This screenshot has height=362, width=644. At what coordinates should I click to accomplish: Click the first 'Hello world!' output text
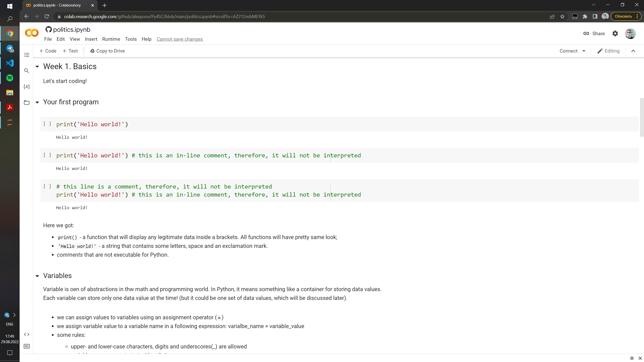(72, 137)
